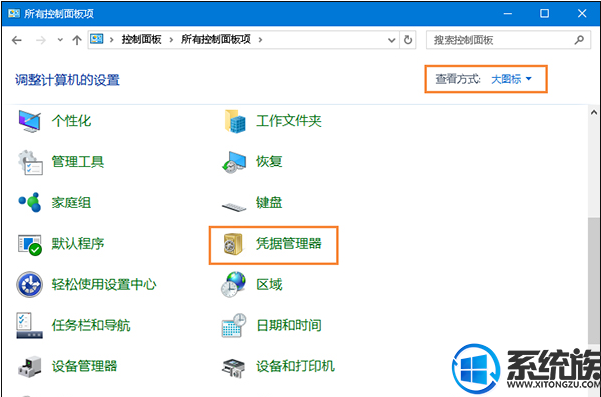Maximize the control panel window
Screen dimensions: 601x397
(x=544, y=14)
